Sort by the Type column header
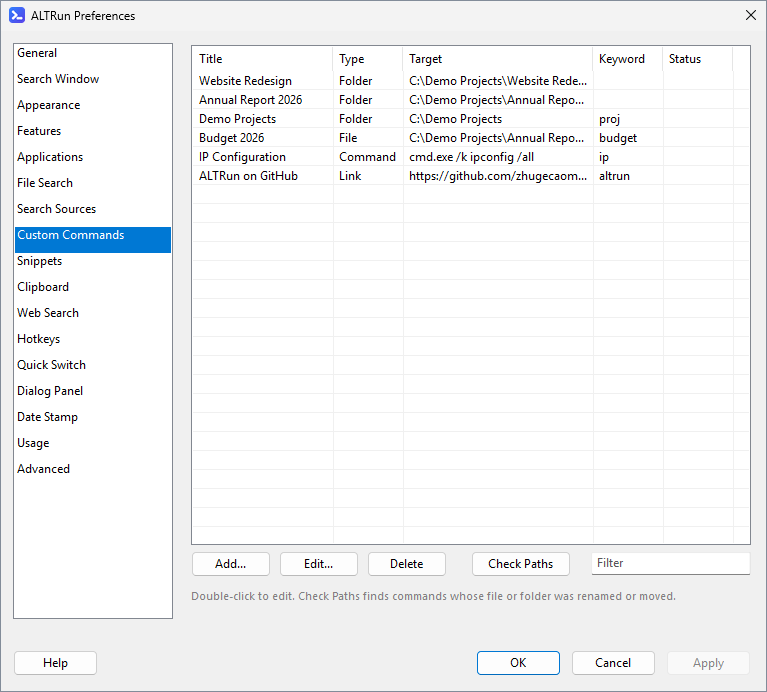 pos(368,59)
